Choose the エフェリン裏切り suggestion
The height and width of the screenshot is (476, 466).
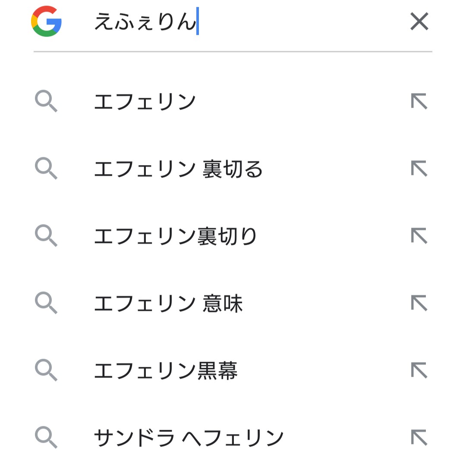[175, 236]
